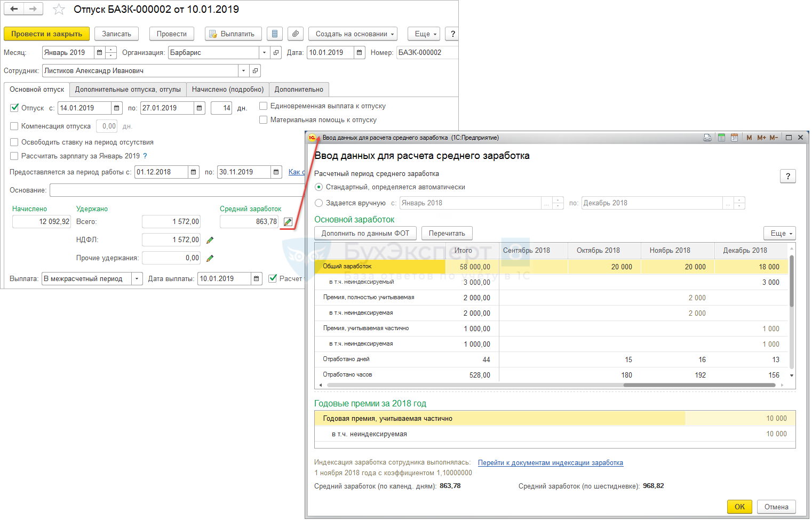Viewport: 812px width, 520px height.
Task: Switch to the Основной отпуск tab
Action: (37, 90)
